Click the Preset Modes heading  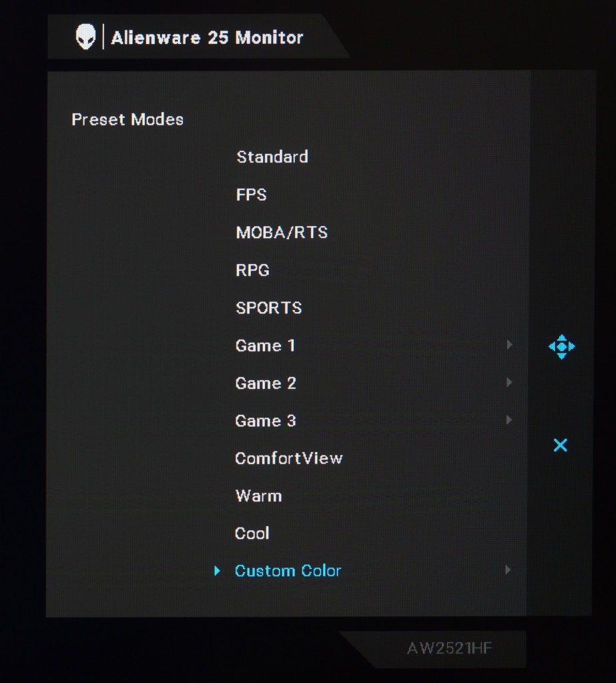127,120
